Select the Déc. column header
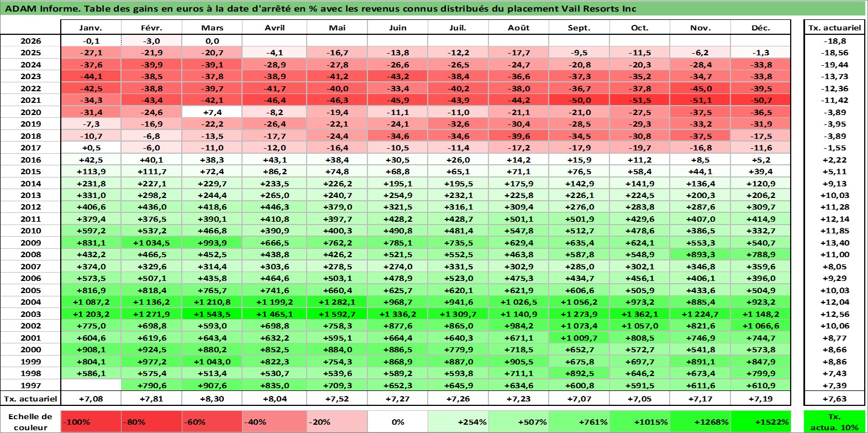868x433 pixels. (x=761, y=28)
